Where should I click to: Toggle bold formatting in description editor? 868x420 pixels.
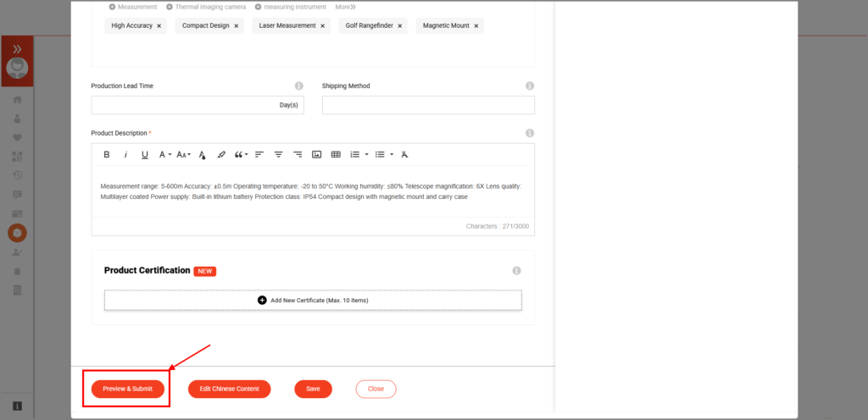[x=107, y=154]
